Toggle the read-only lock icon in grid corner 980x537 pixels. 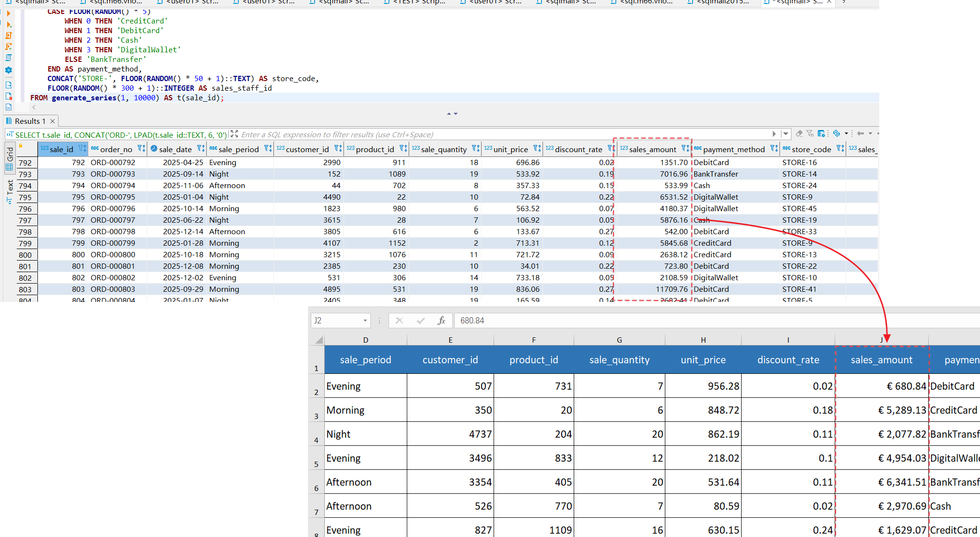coord(21,146)
